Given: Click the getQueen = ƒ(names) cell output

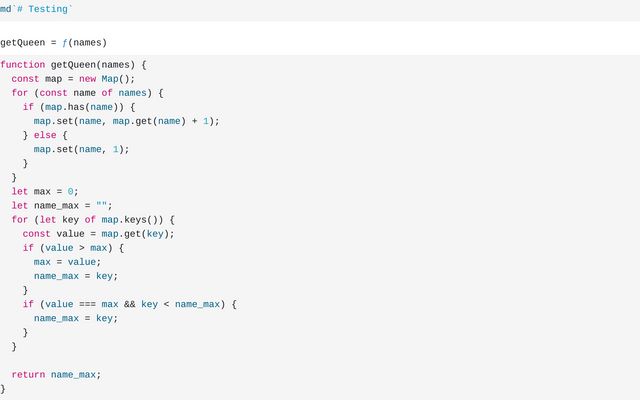Looking at the screenshot, I should point(53,43).
